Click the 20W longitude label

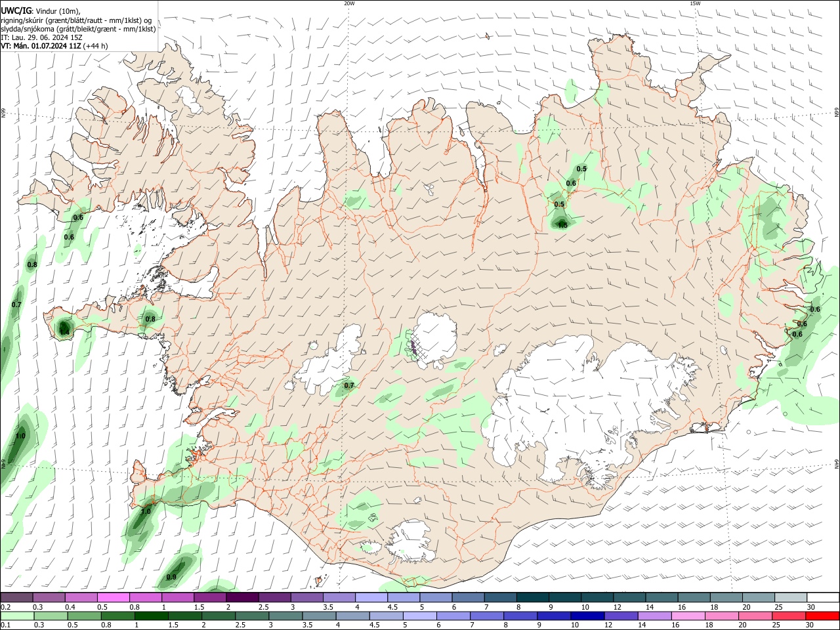point(349,3)
